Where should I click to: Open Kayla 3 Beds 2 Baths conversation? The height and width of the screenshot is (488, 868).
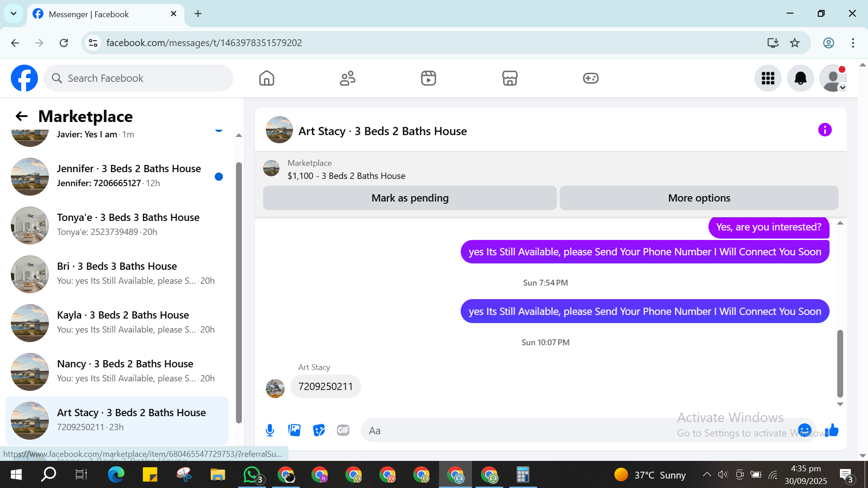[117, 323]
